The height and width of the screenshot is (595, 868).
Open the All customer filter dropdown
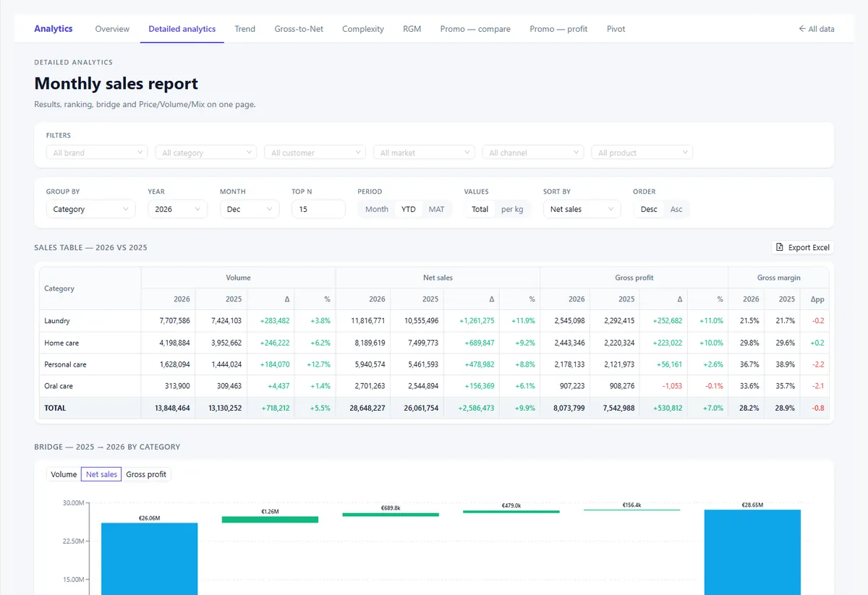(315, 153)
